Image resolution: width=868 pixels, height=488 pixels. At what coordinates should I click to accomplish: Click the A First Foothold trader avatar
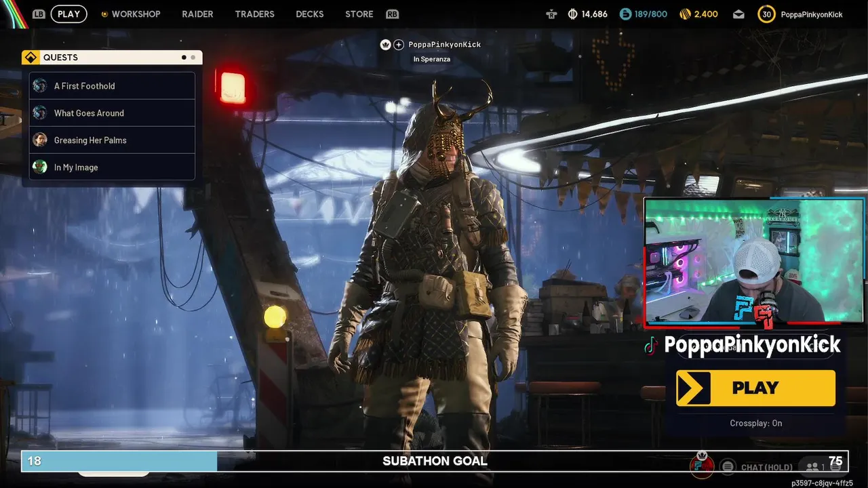[40, 85]
